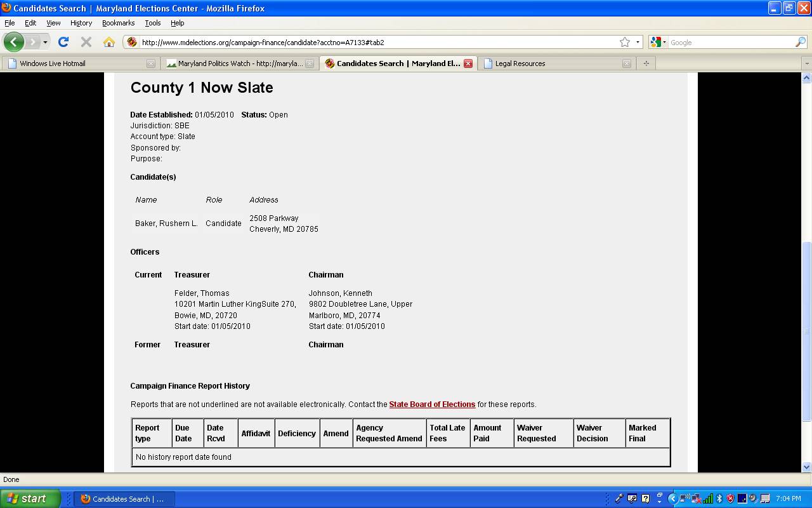Viewport: 812px width, 508px height.
Task: Close the Maryland Politics Watch tab
Action: tap(310, 63)
